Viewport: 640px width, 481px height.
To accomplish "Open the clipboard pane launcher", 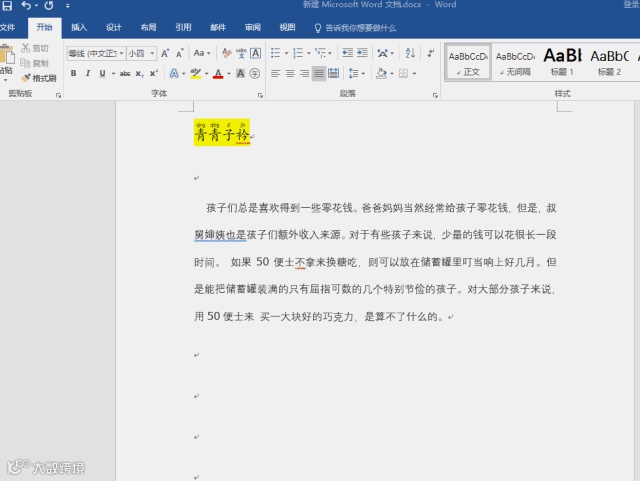I will [x=58, y=95].
